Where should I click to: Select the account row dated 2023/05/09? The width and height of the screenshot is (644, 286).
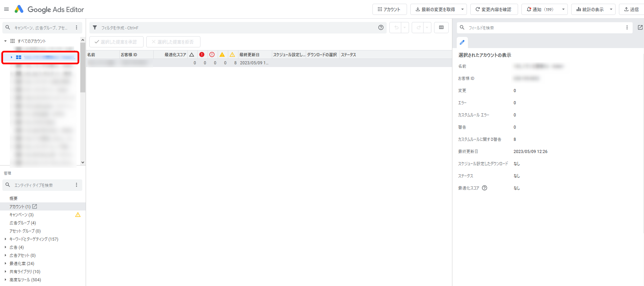pyautogui.click(x=269, y=63)
